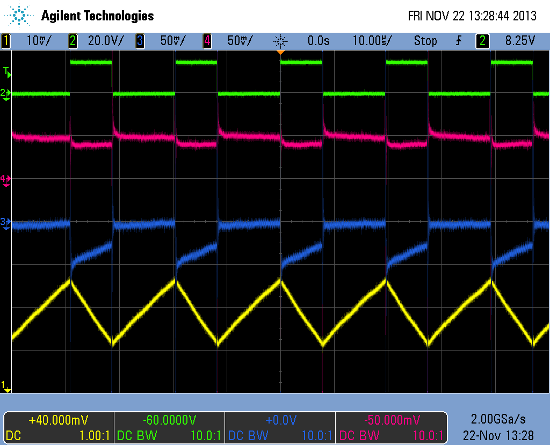Image resolution: width=550 pixels, height=445 pixels.
Task: Click the -50.000mV channel 4 offset
Action: pos(392,420)
